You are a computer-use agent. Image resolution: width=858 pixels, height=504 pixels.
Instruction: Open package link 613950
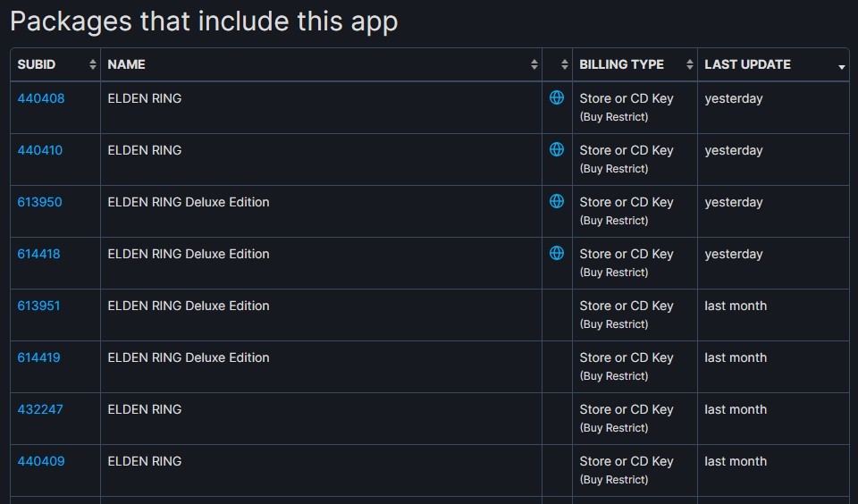point(40,202)
